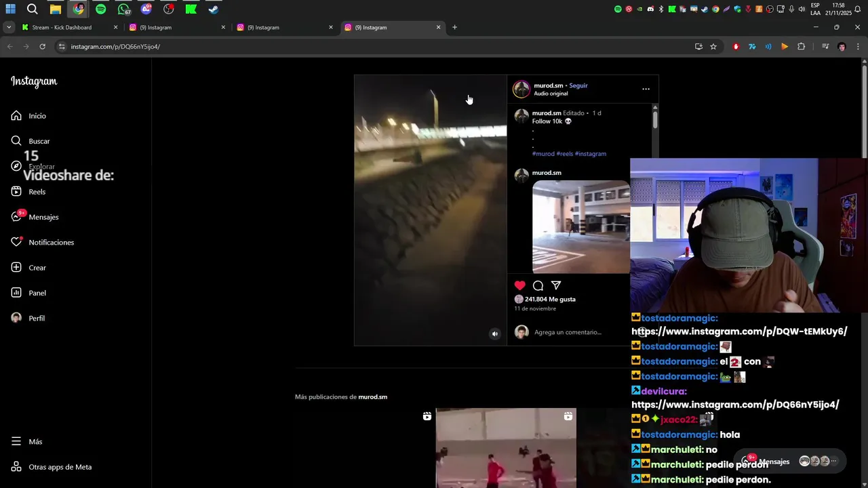Unlike the post with the red heart

pos(519,285)
